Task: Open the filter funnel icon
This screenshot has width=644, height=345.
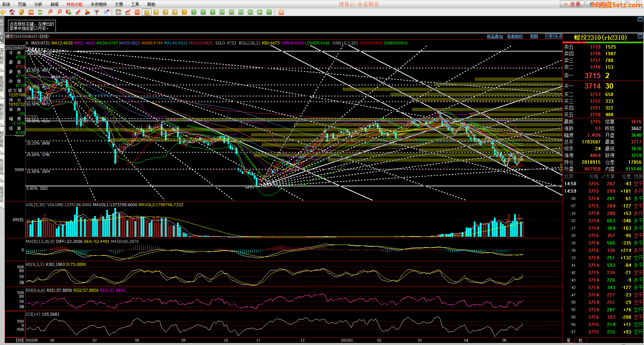Action: 97,12
